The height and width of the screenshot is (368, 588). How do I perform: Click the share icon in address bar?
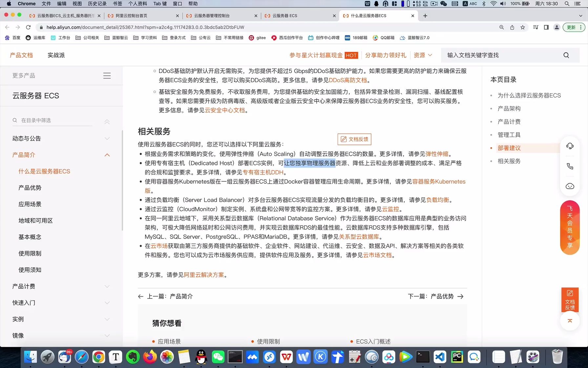(512, 27)
